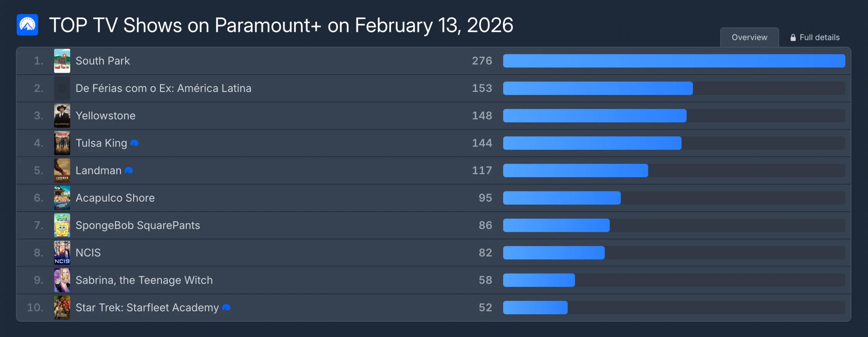868x337 pixels.
Task: Open the Full details tab
Action: [819, 38]
